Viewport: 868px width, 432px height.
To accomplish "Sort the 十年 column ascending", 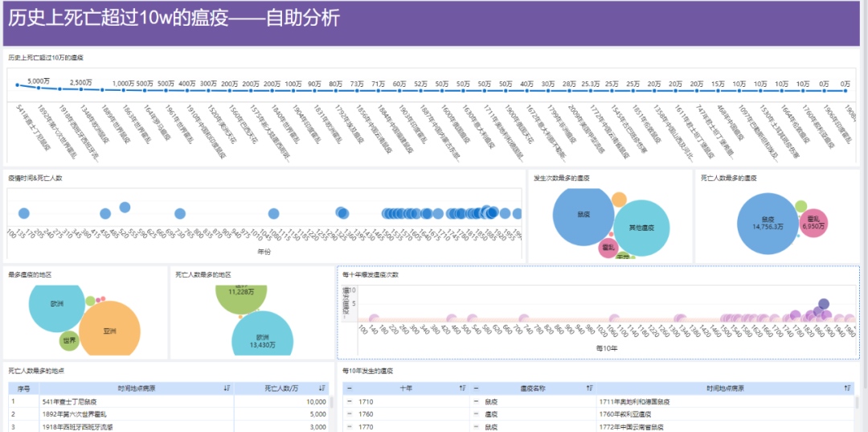I will click(x=462, y=389).
